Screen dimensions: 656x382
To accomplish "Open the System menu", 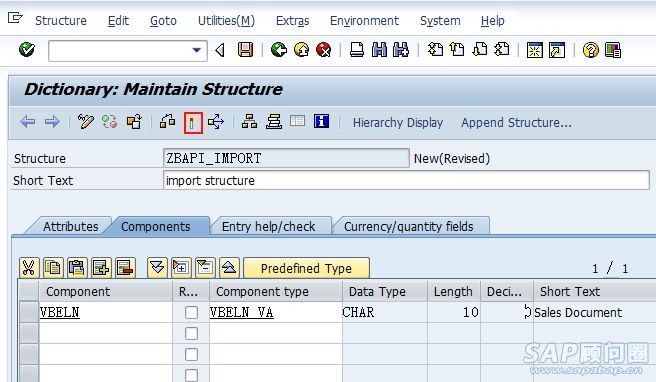I will [x=440, y=21].
